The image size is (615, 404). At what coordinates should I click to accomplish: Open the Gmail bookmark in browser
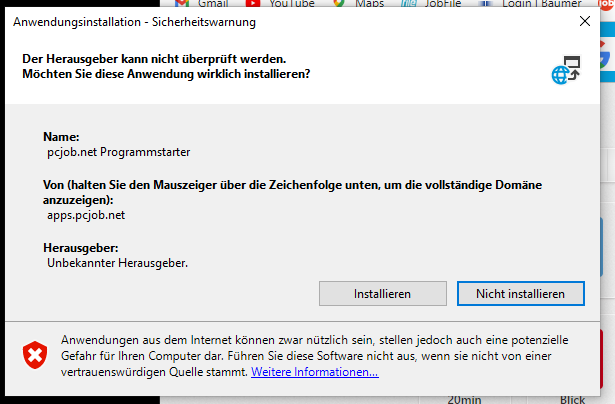tap(202, 4)
